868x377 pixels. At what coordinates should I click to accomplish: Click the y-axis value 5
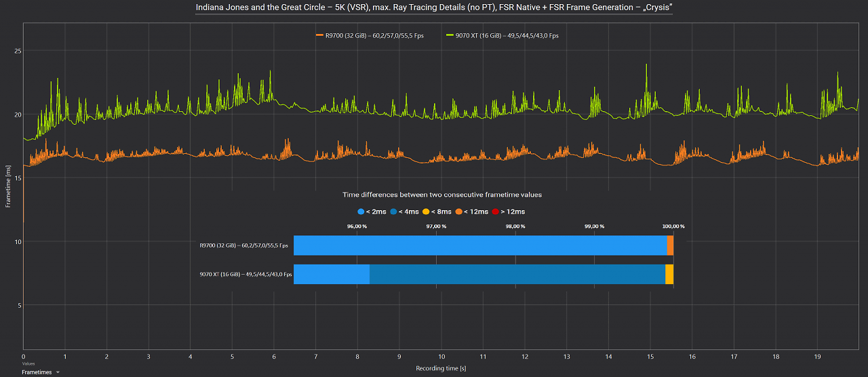coord(20,305)
